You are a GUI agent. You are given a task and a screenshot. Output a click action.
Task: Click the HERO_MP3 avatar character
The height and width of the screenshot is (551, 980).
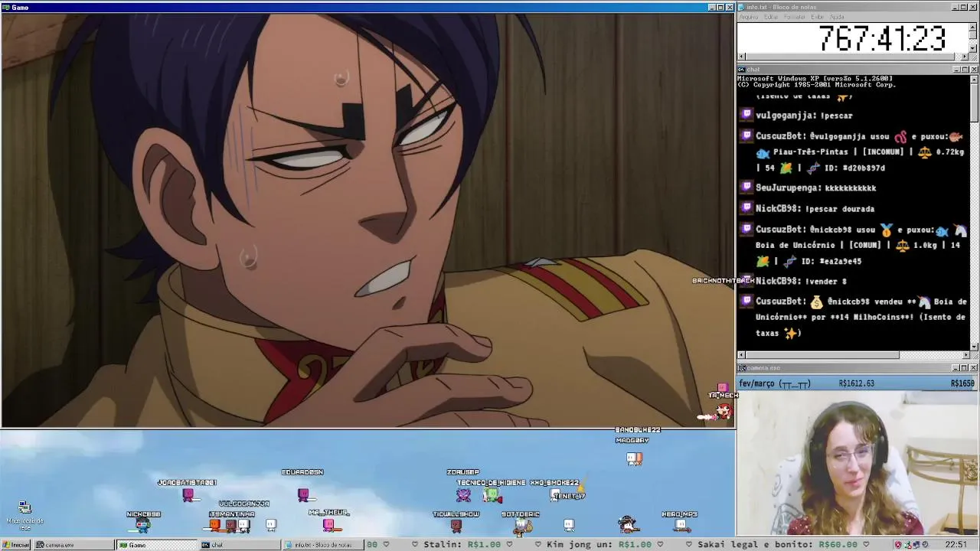pos(681,525)
